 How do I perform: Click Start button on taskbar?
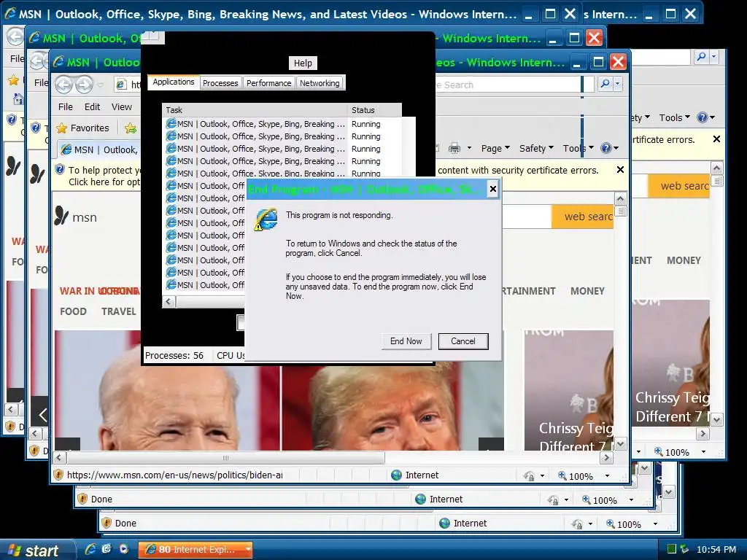coord(37,550)
